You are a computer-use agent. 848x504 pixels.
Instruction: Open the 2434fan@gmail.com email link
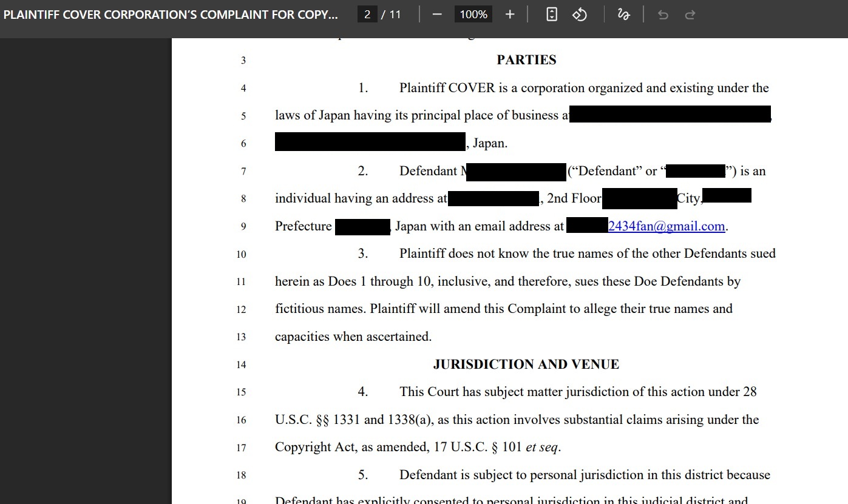coord(667,226)
